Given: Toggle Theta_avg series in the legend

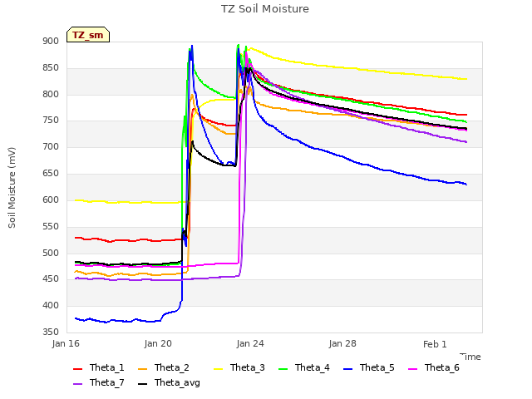Looking at the screenshot, I should pos(169,382).
